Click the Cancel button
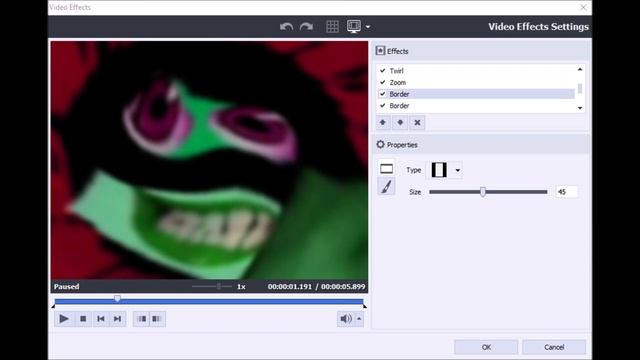The image size is (640, 360). pyautogui.click(x=554, y=347)
